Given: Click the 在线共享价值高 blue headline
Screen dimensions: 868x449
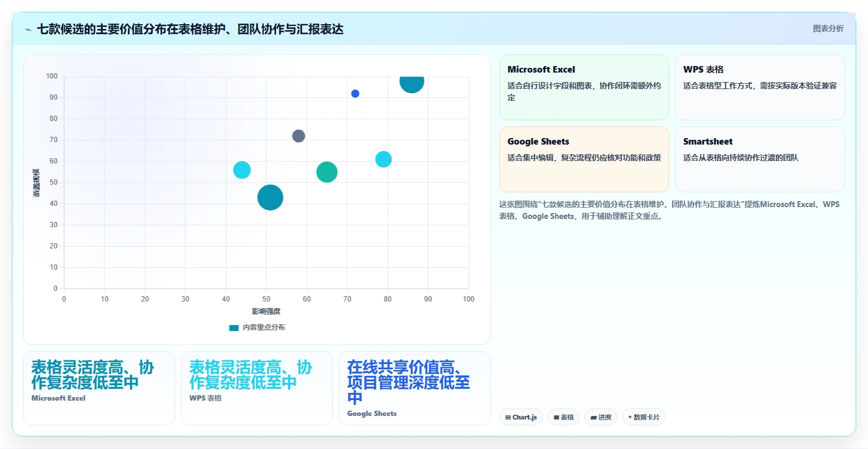Looking at the screenshot, I should click(x=408, y=383).
